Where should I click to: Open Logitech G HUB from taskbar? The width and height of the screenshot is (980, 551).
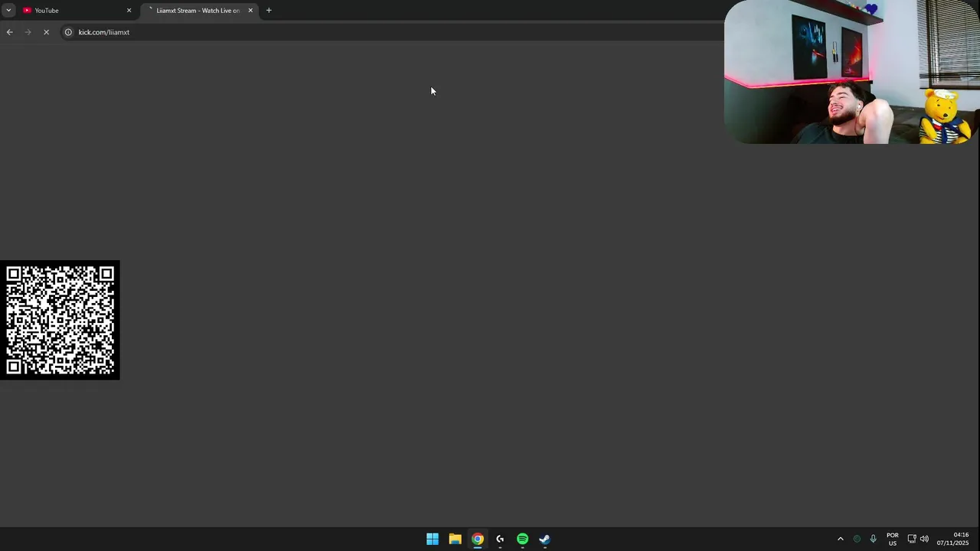[500, 539]
